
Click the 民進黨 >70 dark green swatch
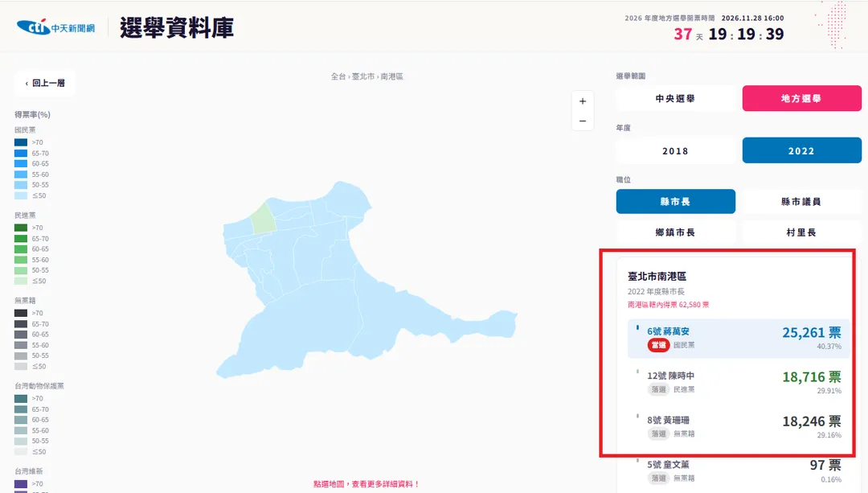tap(21, 228)
